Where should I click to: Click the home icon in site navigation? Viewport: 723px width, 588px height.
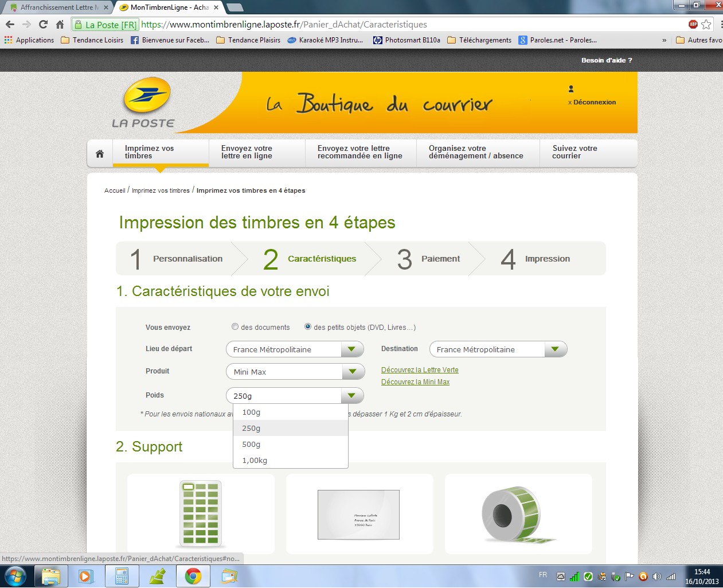[x=100, y=154]
